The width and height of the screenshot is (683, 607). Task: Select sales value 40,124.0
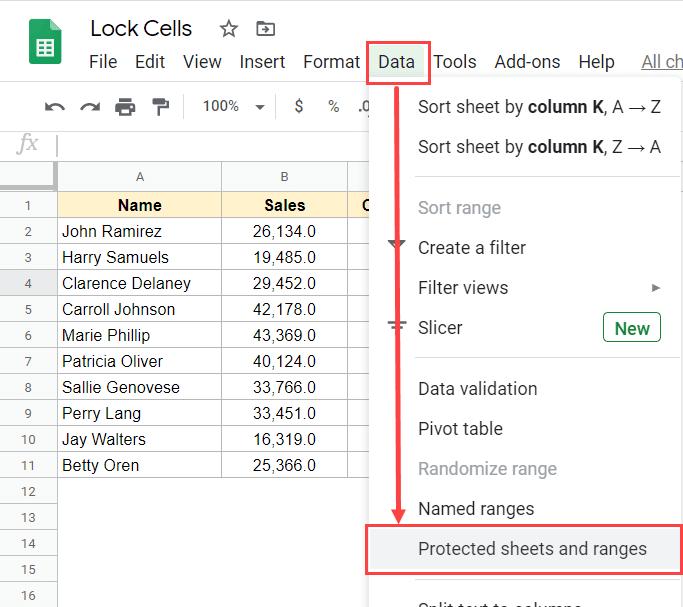[x=284, y=361]
